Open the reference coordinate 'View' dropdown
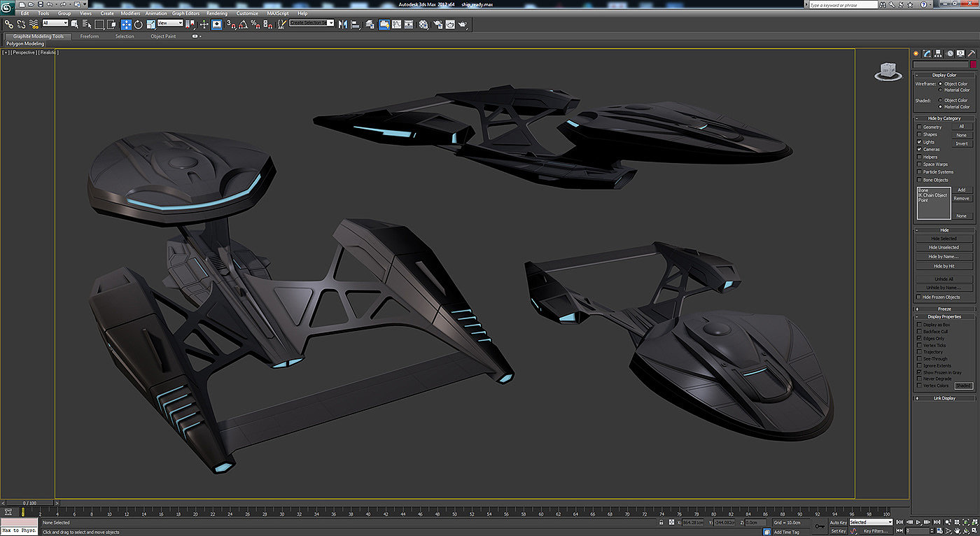Screen dimensions: 980x536 pos(170,23)
